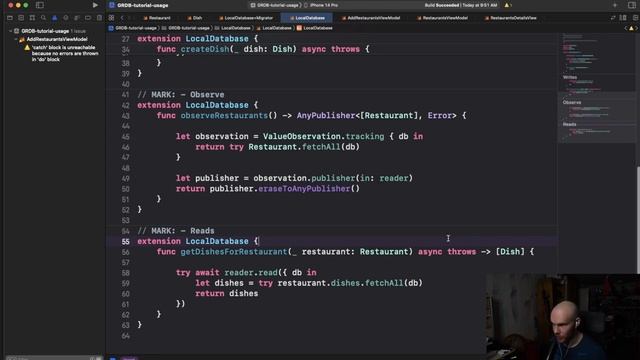Screen dimensions: 640x360
Task: Open the Test navigator
Action: point(65,18)
